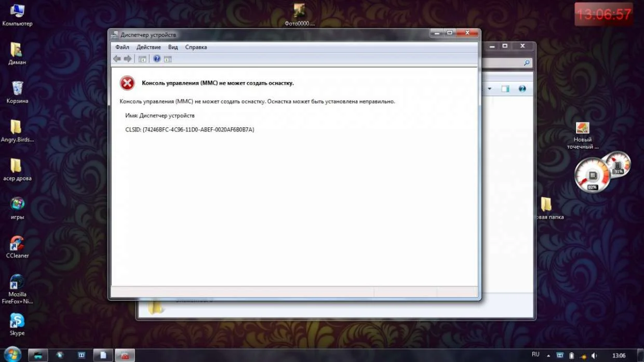This screenshot has width=644, height=362.
Task: Open the blue Help question mark icon
Action: tap(157, 59)
